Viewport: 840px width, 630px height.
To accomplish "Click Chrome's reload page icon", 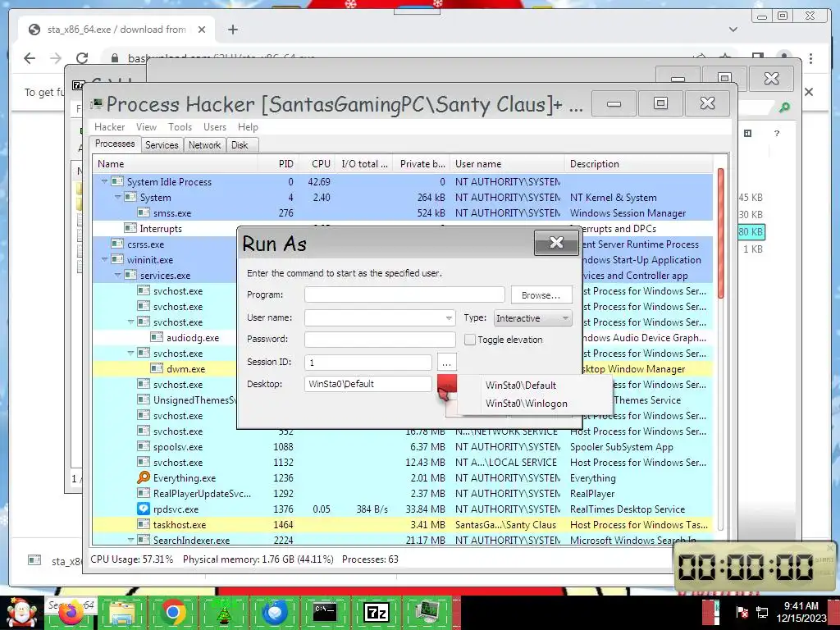I will pos(82,58).
